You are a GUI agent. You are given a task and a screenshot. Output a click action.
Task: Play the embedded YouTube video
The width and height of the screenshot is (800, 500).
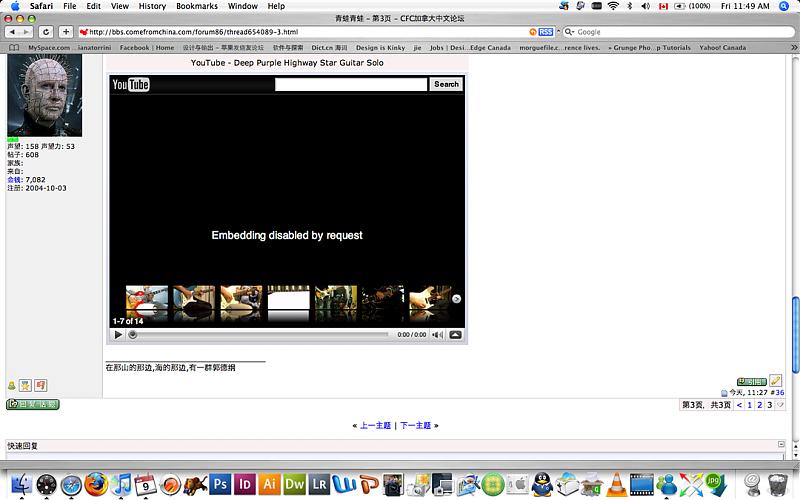pos(118,335)
